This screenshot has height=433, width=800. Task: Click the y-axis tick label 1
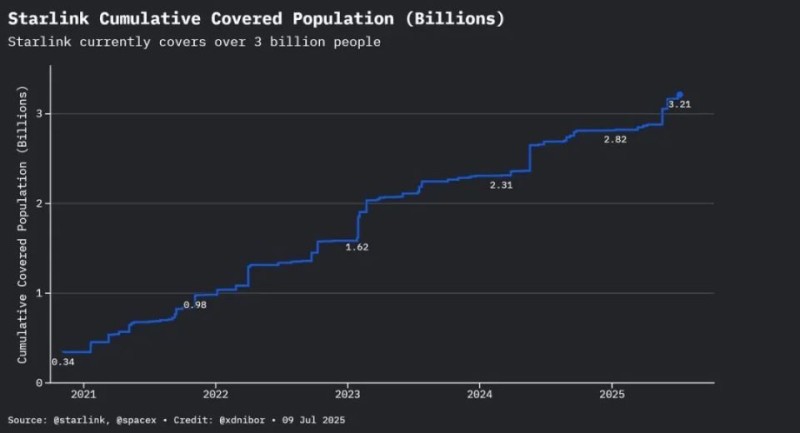[x=39, y=293]
